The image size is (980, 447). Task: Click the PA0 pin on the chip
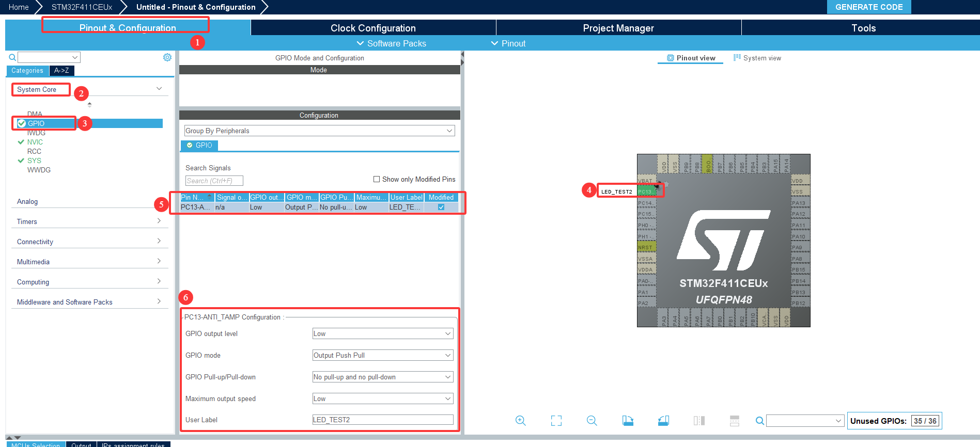(646, 281)
